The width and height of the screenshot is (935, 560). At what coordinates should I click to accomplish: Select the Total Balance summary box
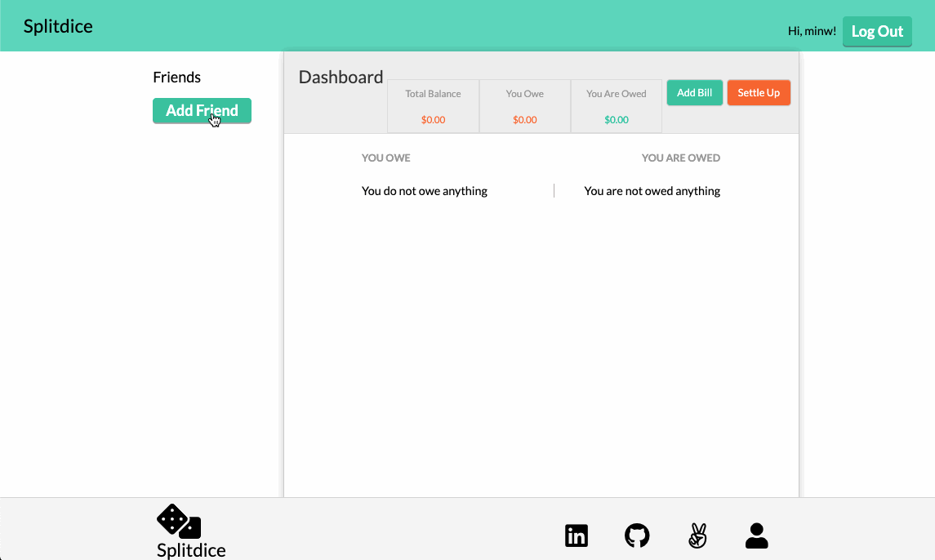pyautogui.click(x=433, y=106)
